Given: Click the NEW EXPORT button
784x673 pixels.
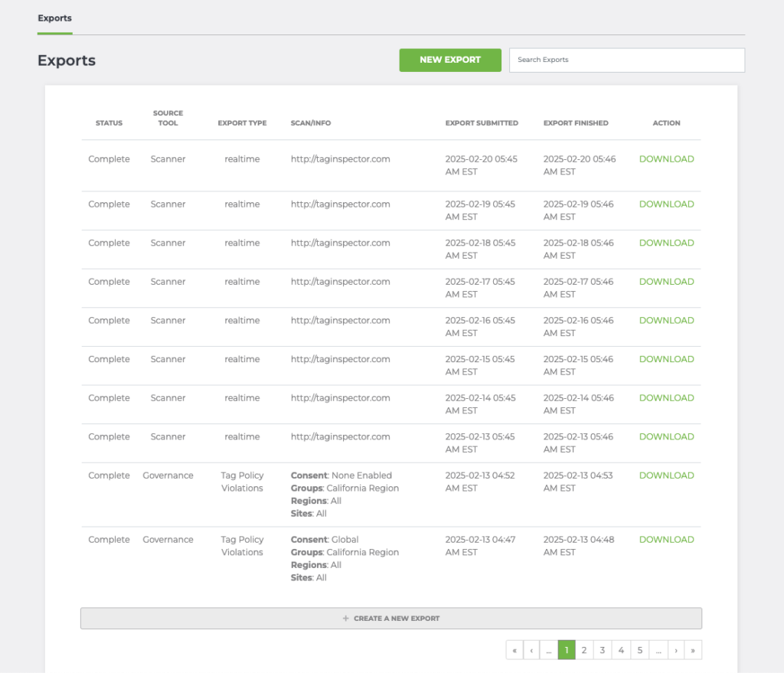Looking at the screenshot, I should tap(450, 60).
